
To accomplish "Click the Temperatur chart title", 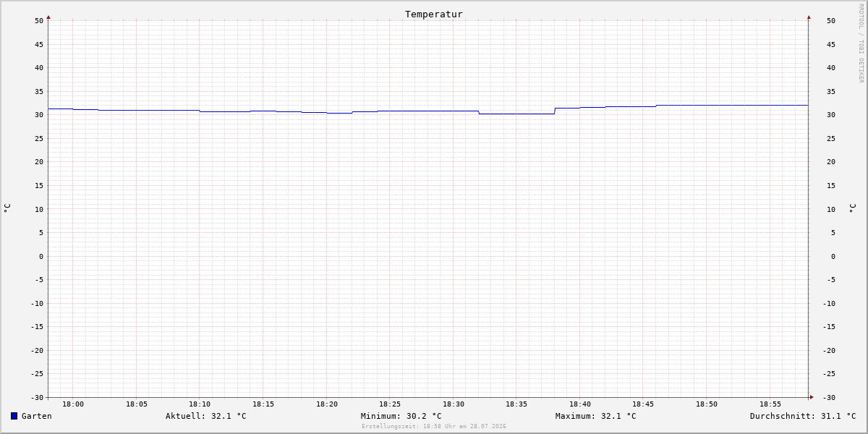I will [434, 14].
